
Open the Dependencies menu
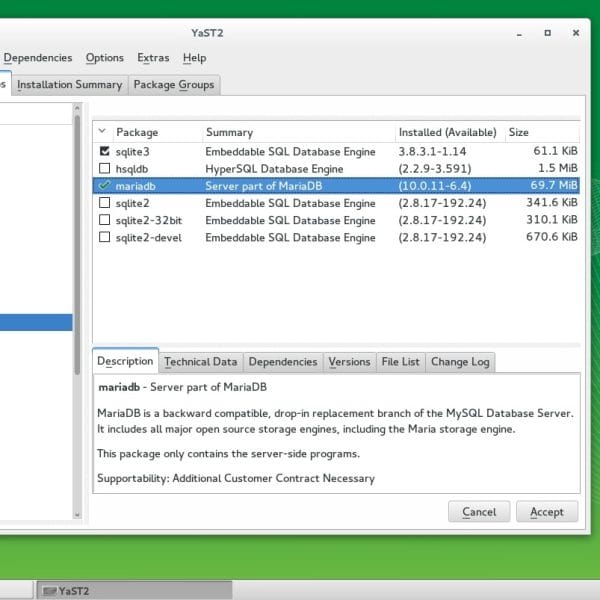click(x=38, y=58)
